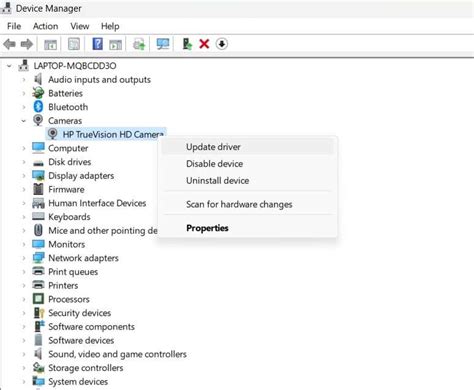Expand the Disk drives category
Viewport: 474px width, 390px height.
[x=24, y=162]
